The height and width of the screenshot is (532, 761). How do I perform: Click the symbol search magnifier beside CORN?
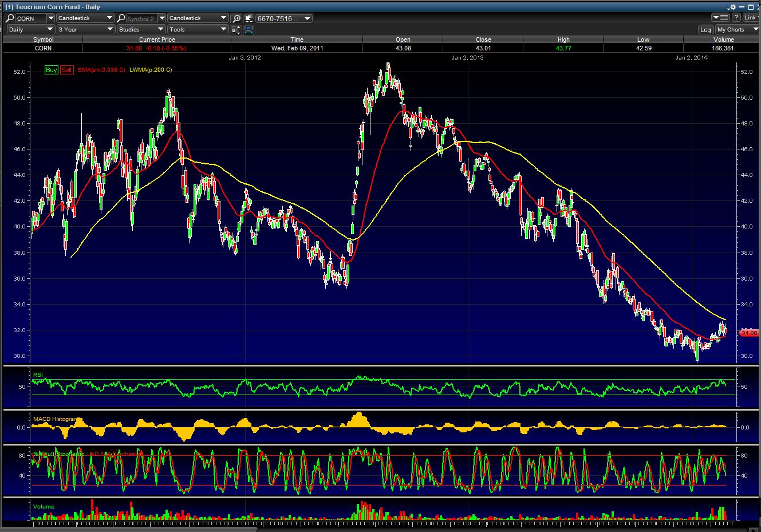pos(10,18)
